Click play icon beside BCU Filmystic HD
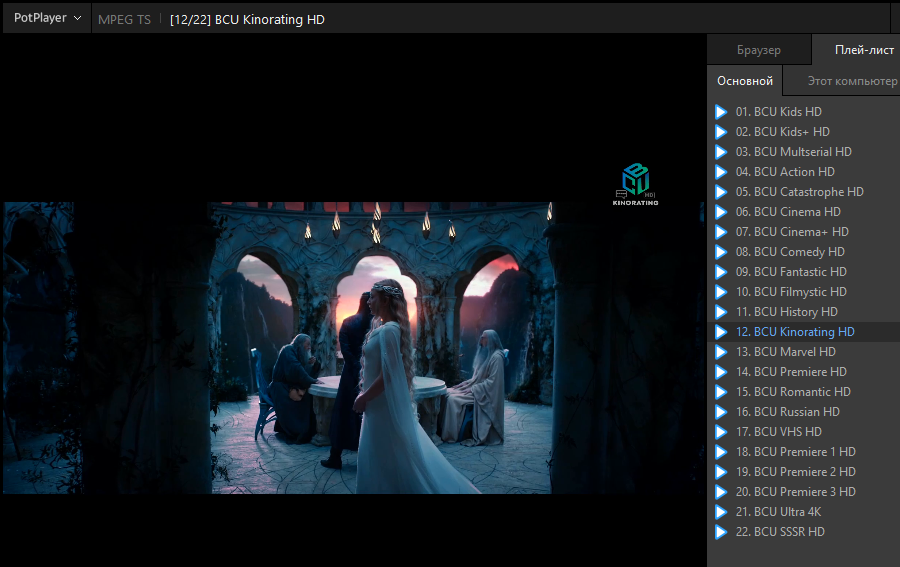 click(721, 292)
